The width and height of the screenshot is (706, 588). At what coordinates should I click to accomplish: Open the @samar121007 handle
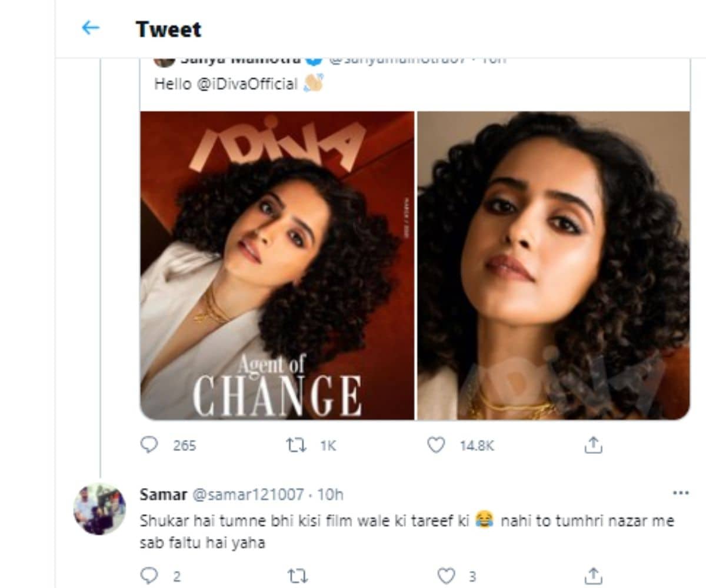coord(248,495)
